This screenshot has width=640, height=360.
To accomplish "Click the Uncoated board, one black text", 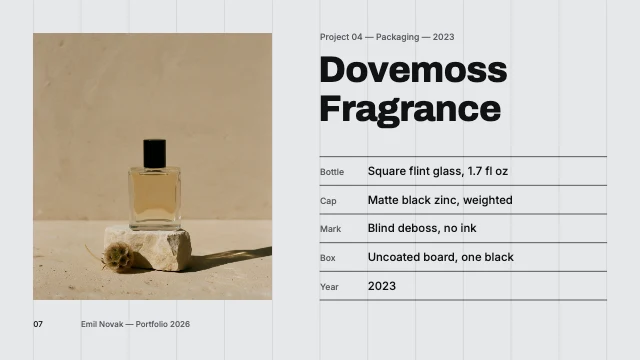I will tap(440, 257).
